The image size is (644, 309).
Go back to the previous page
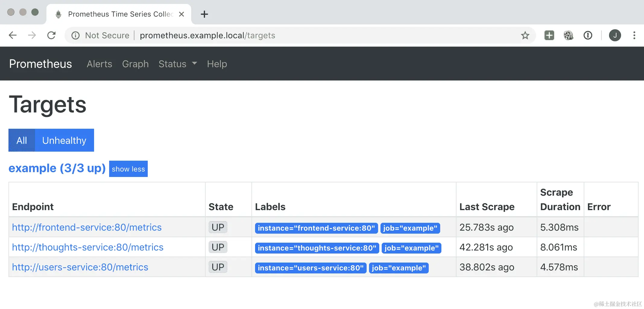tap(13, 36)
